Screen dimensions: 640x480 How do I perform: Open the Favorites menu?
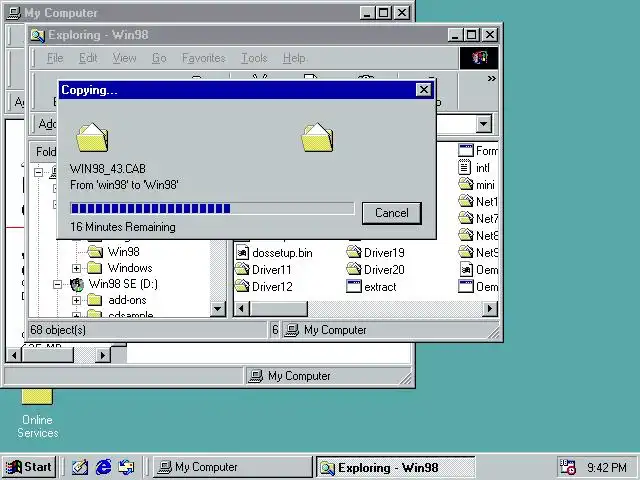click(204, 58)
